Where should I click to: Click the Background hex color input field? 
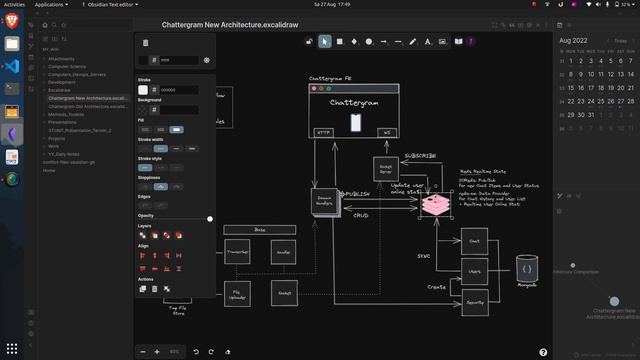[179, 109]
